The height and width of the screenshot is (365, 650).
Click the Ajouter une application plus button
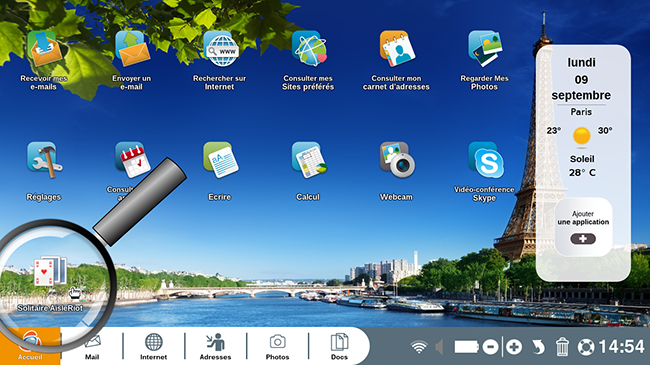click(583, 239)
